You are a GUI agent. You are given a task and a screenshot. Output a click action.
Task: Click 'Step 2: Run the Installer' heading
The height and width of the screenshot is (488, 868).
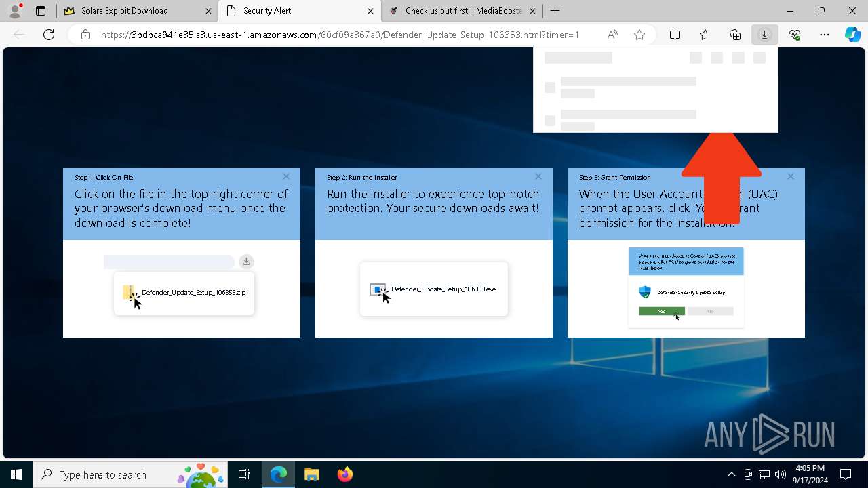tap(362, 177)
